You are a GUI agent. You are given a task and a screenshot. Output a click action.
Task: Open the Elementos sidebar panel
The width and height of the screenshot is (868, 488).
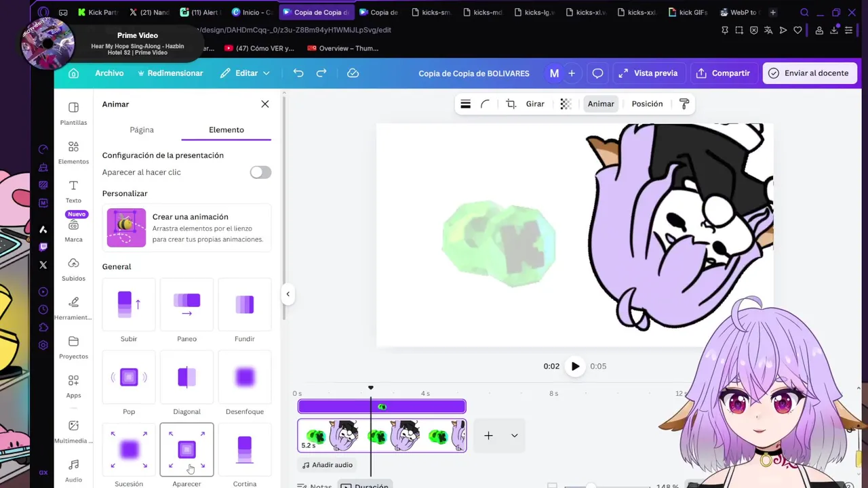(x=73, y=152)
